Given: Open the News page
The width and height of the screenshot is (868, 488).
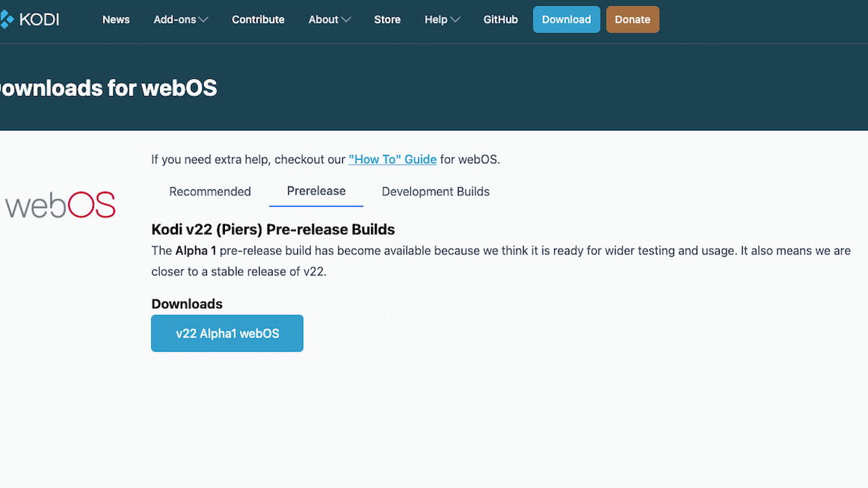Looking at the screenshot, I should click(x=116, y=20).
